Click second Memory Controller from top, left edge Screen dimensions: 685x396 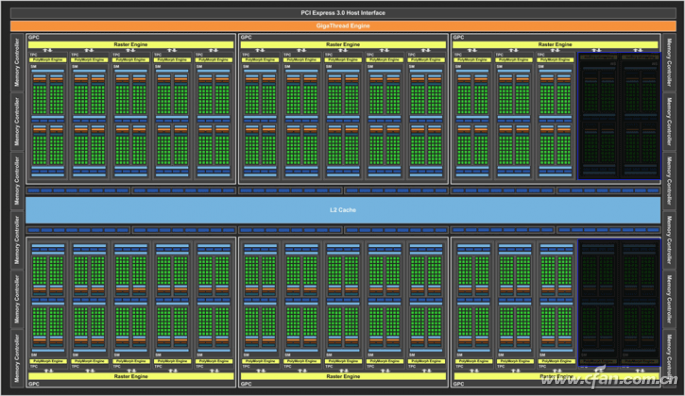click(x=17, y=122)
